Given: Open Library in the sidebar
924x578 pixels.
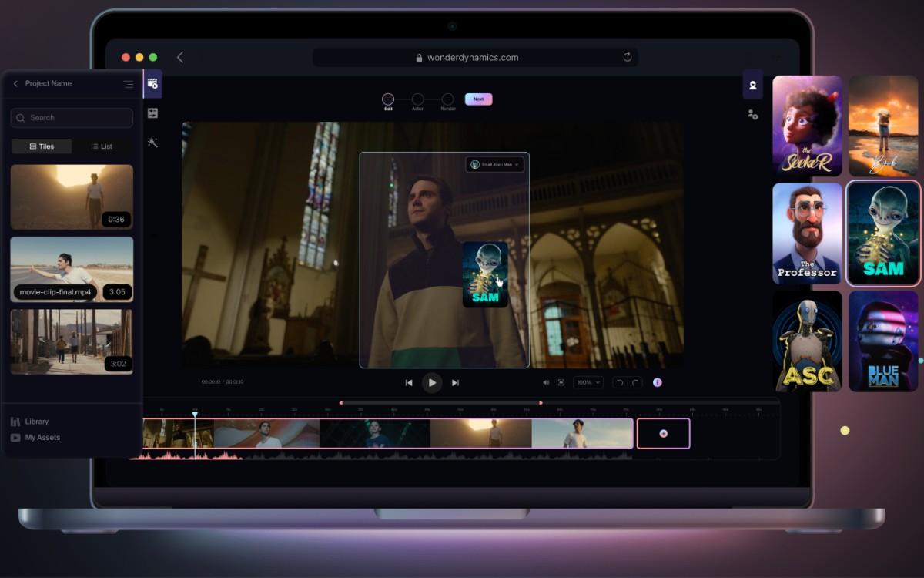Looking at the screenshot, I should (36, 422).
